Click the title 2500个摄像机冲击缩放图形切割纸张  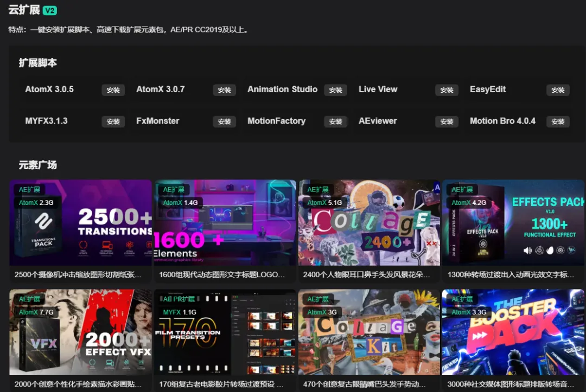pos(78,275)
